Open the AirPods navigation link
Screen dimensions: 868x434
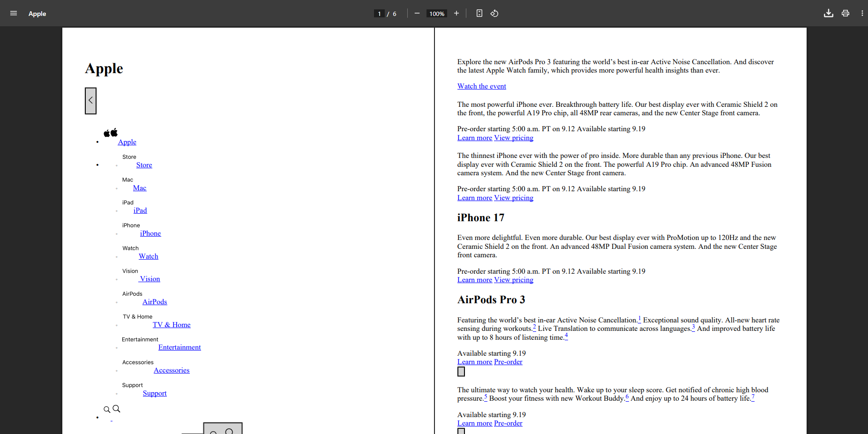(155, 302)
